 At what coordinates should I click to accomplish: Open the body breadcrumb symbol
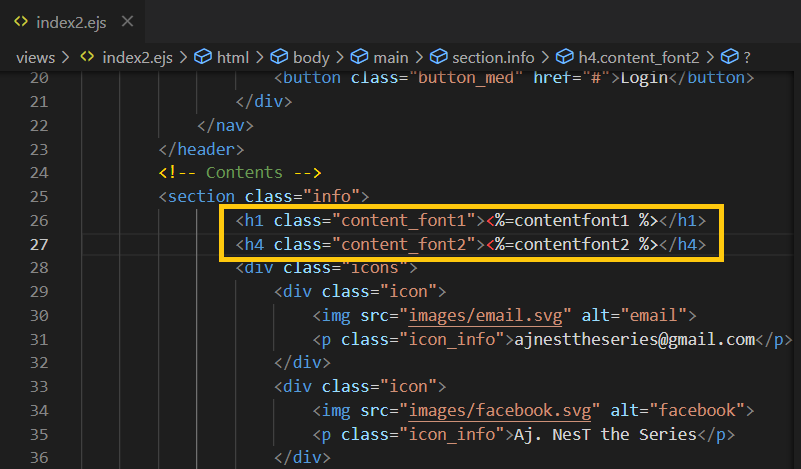311,57
